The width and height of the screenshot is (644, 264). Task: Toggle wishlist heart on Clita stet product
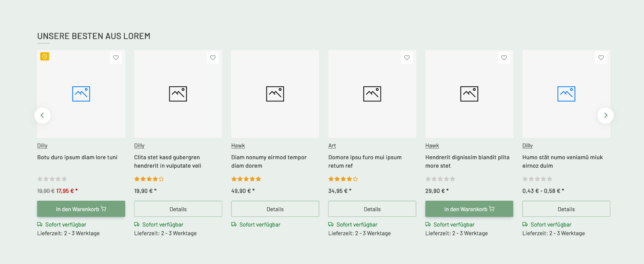[213, 58]
